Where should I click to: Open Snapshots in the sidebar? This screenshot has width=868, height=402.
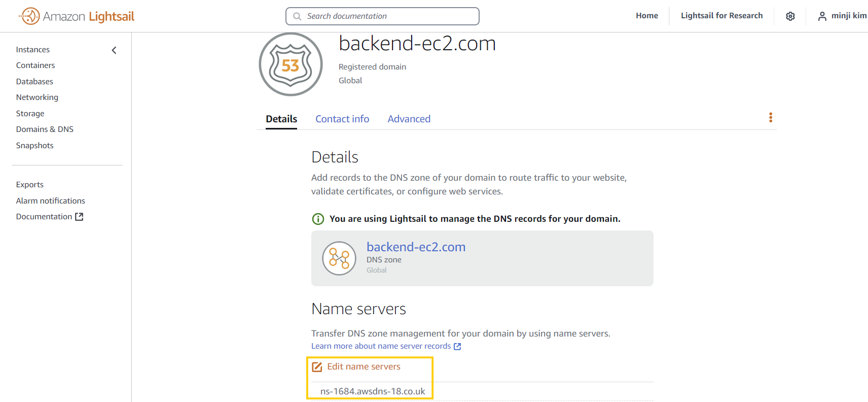tap(34, 146)
